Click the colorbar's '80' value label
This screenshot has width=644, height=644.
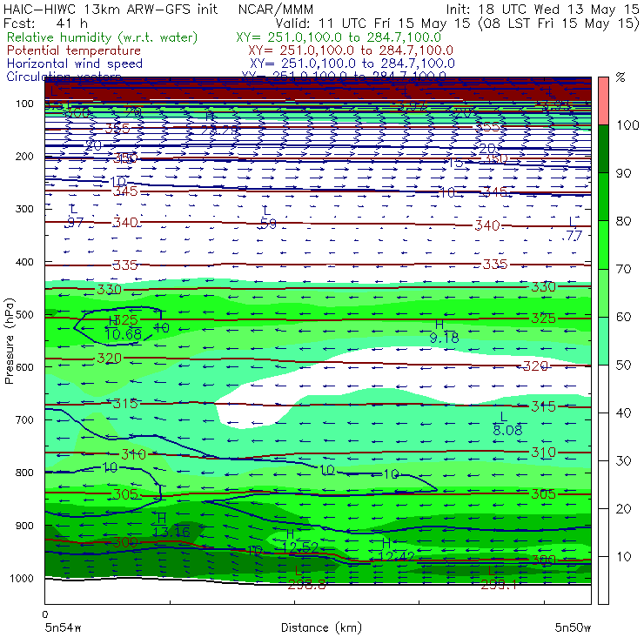(x=623, y=221)
